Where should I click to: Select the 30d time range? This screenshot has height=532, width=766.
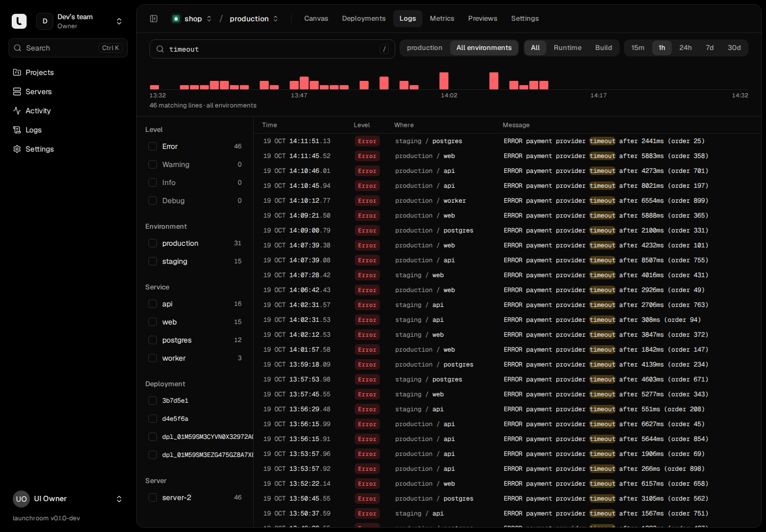pos(734,48)
